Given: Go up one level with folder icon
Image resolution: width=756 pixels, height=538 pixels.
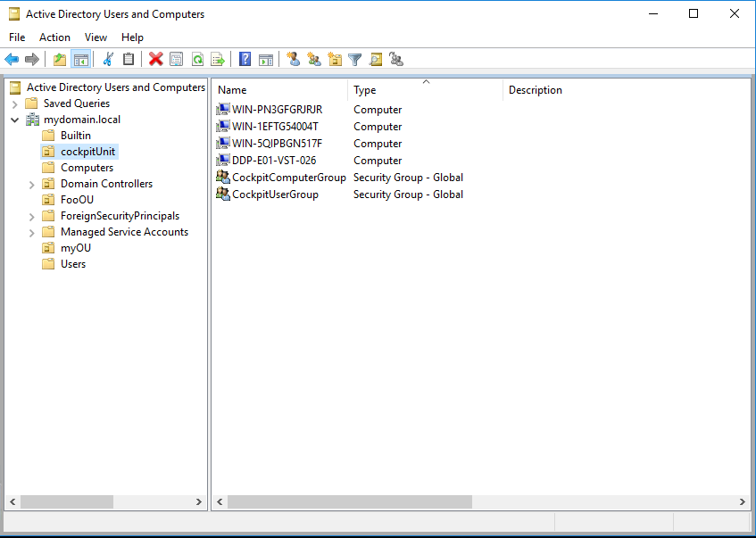Looking at the screenshot, I should (x=60, y=59).
